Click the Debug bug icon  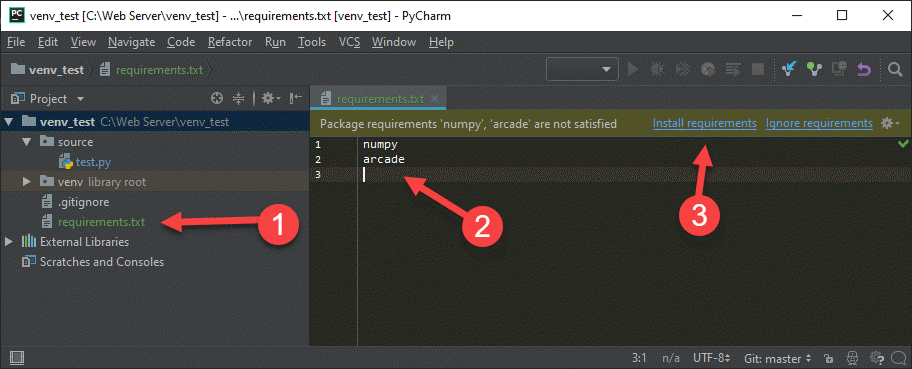(x=657, y=70)
